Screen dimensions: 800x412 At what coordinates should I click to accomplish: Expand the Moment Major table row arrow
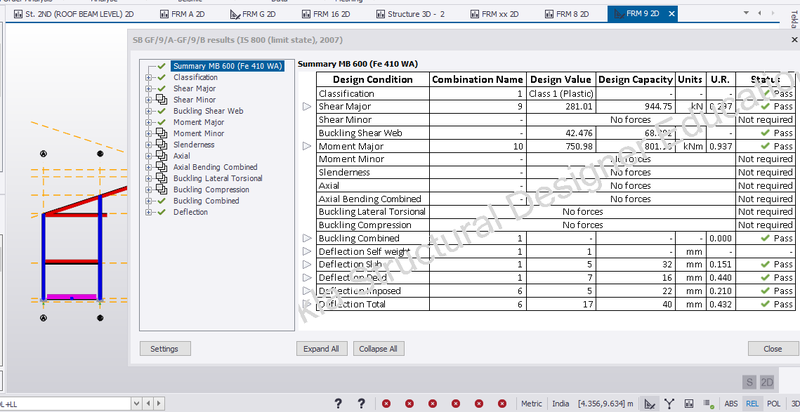[307, 146]
